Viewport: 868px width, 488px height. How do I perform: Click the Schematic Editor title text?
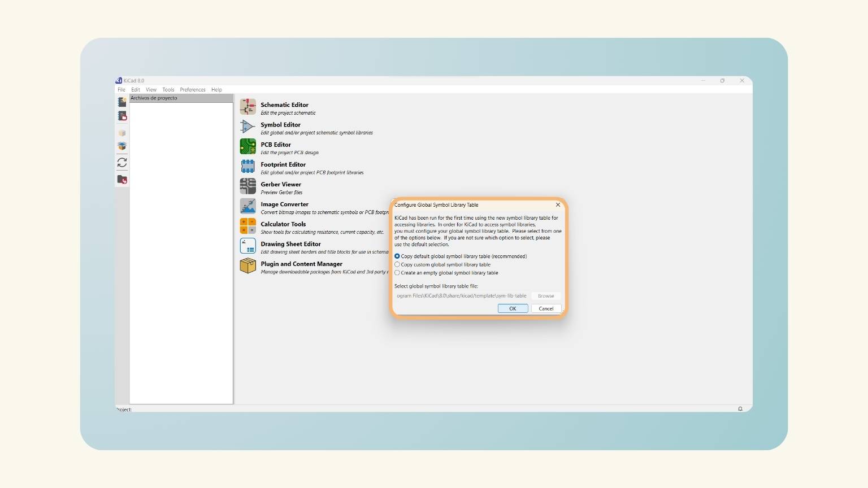pos(284,105)
